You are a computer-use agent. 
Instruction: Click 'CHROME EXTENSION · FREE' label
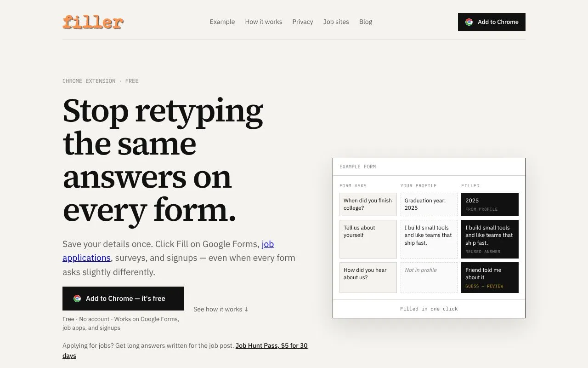[101, 81]
